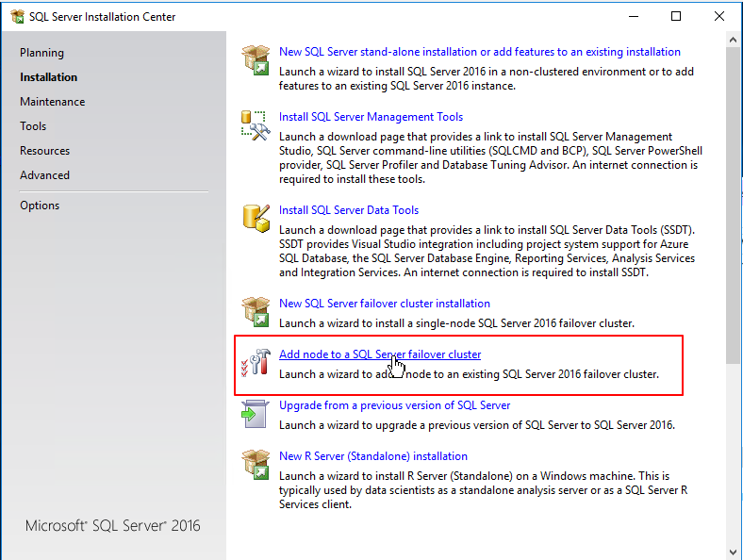
Task: Show the Resources section
Action: click(x=44, y=151)
